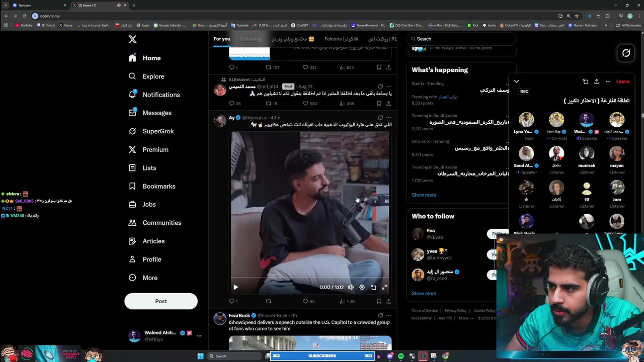This screenshot has height=362, width=644.
Task: Open a new browser tab
Action: point(134,5)
